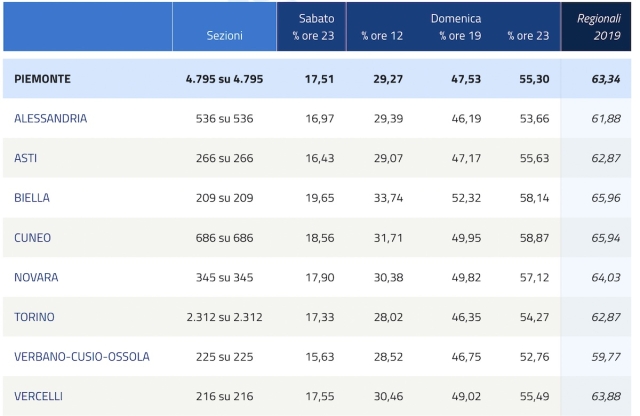Open the ALESSANDRIA province link
Screen dimensions: 640x416
51,118
